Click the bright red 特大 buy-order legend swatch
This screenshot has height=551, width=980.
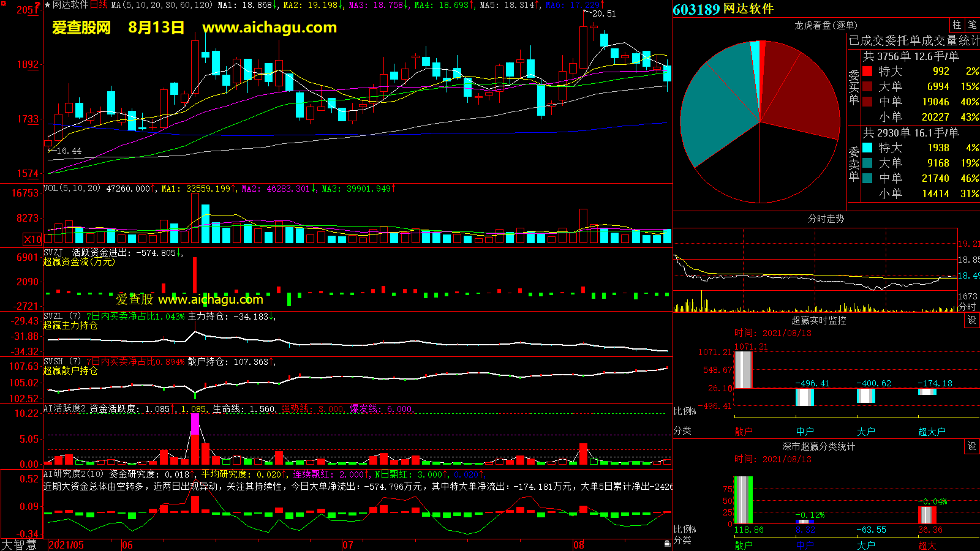[867, 71]
